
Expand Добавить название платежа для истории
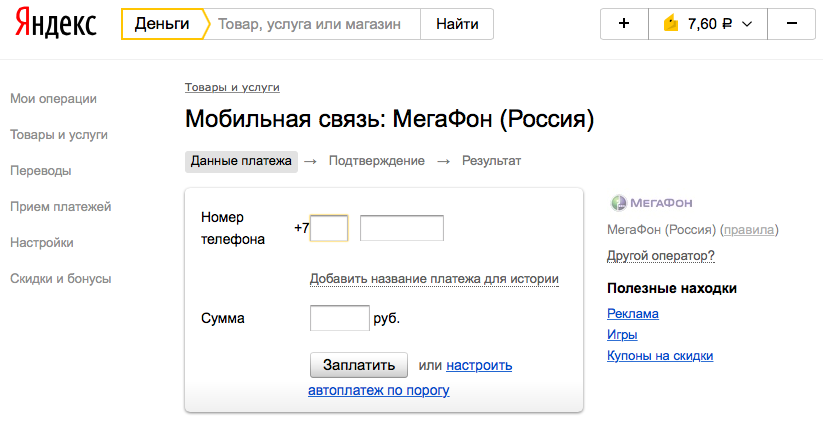(434, 279)
